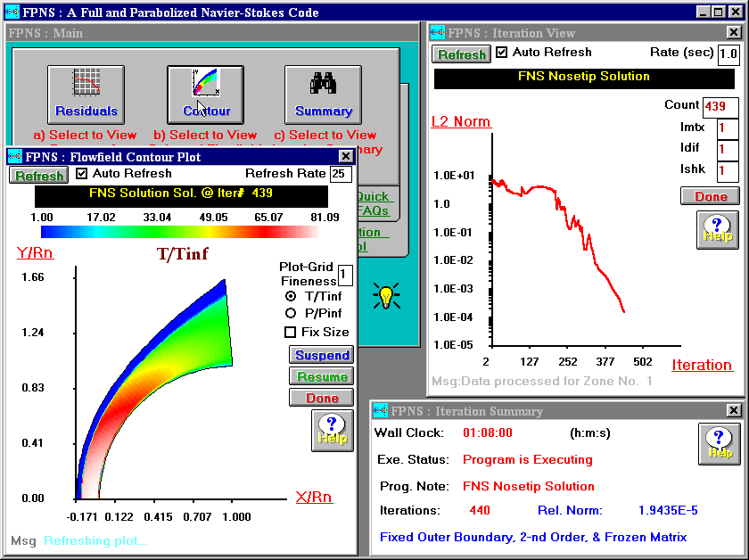
Task: Click the yellow light bulb icon
Action: tap(386, 296)
